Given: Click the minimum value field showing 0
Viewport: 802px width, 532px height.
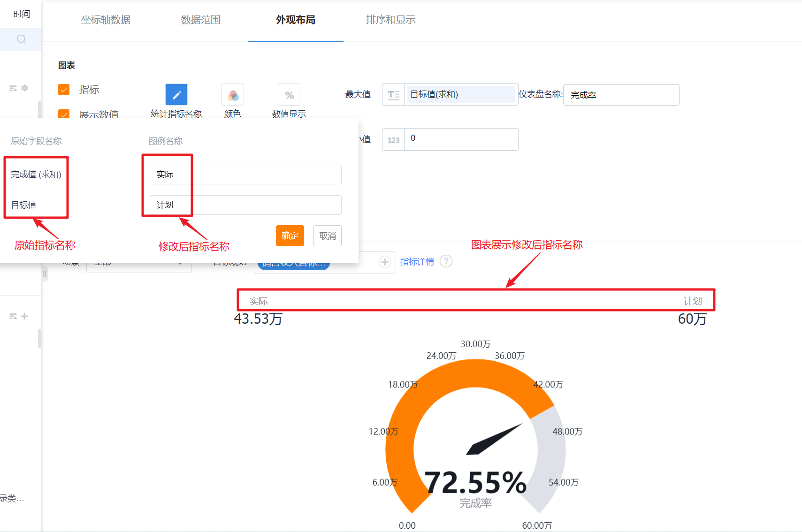Looking at the screenshot, I should pos(461,139).
